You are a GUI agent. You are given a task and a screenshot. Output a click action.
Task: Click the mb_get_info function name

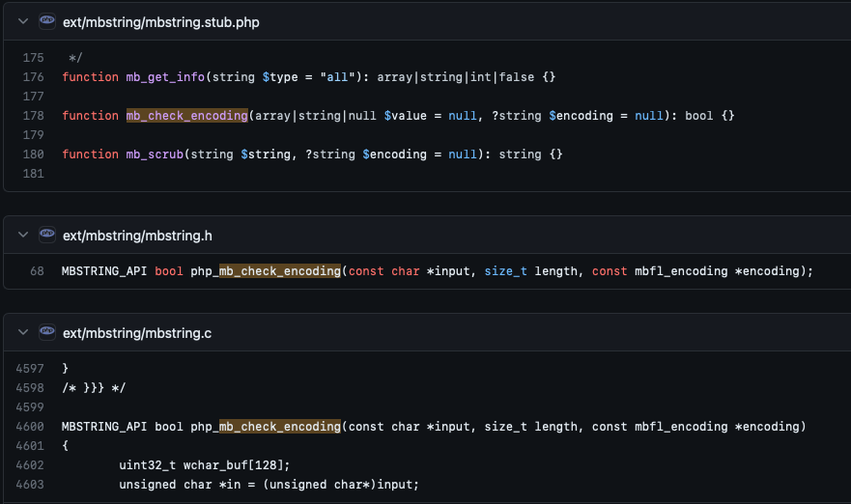coord(162,76)
